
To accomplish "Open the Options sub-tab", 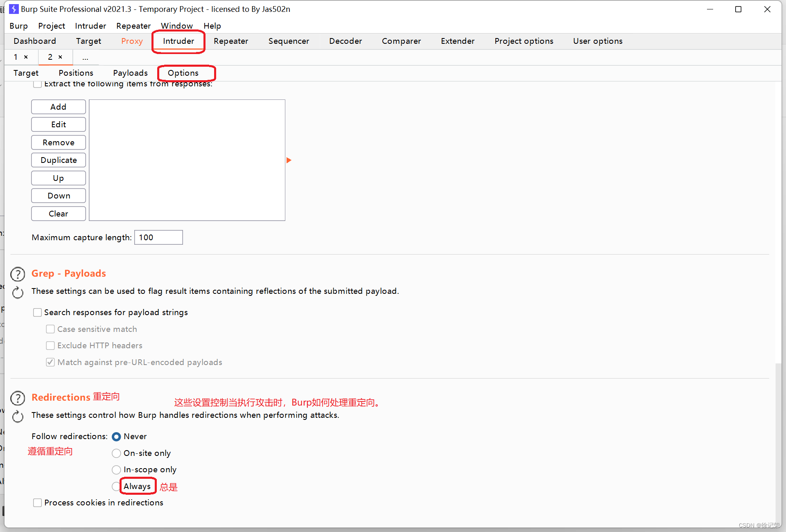I will (183, 73).
